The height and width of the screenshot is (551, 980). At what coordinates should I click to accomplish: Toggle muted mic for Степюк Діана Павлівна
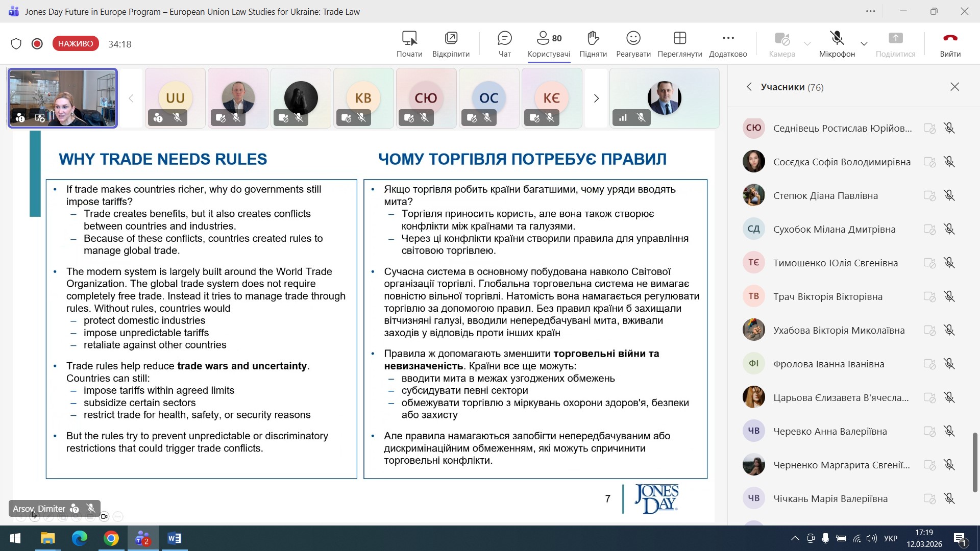[x=949, y=195]
